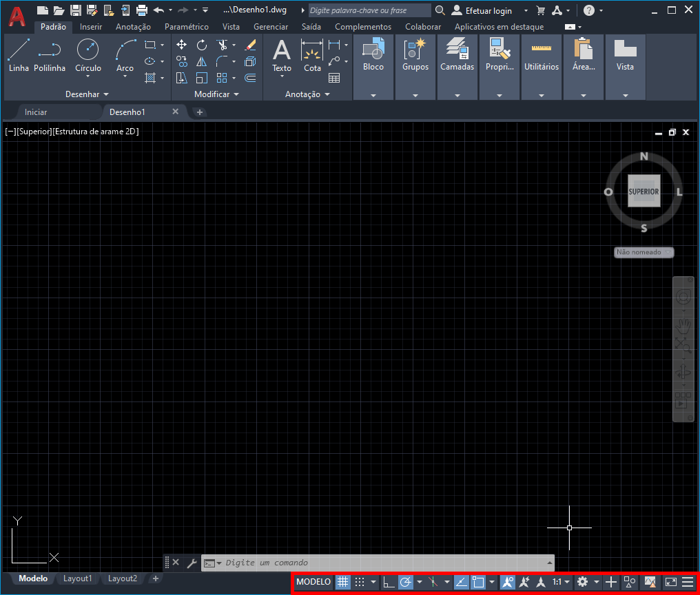Expand the Desenhar panel
The height and width of the screenshot is (595, 700).
coord(87,94)
